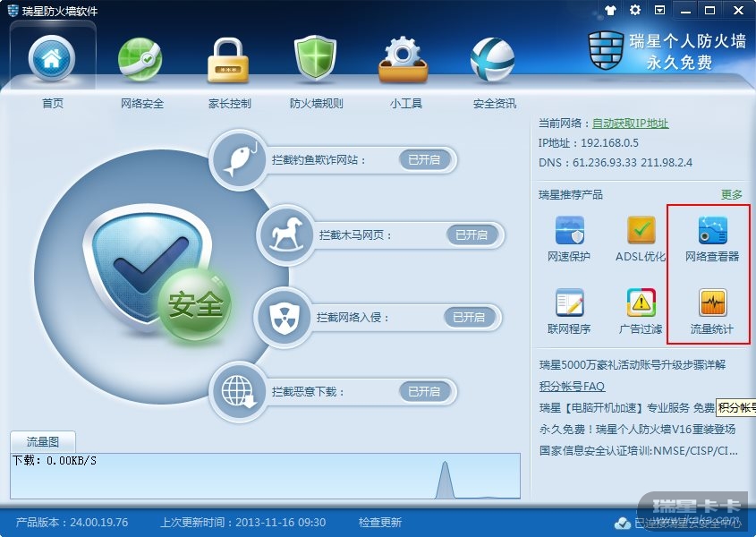Click the network intrusion radiation shield icon
The image size is (756, 537).
[x=284, y=317]
